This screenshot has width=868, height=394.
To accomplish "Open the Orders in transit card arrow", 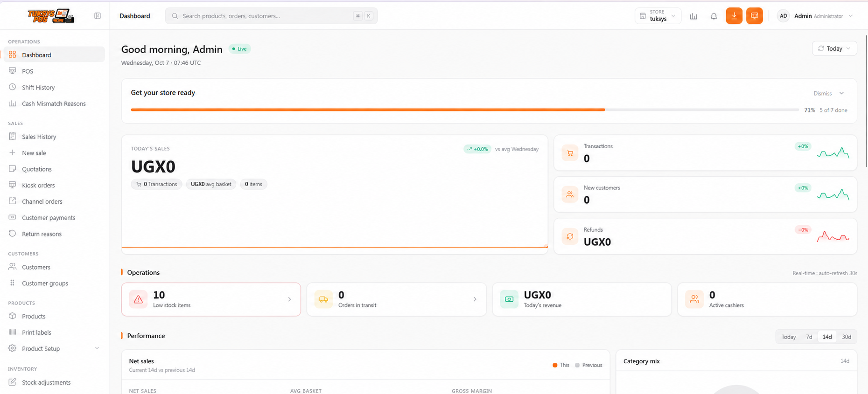I will [x=475, y=299].
